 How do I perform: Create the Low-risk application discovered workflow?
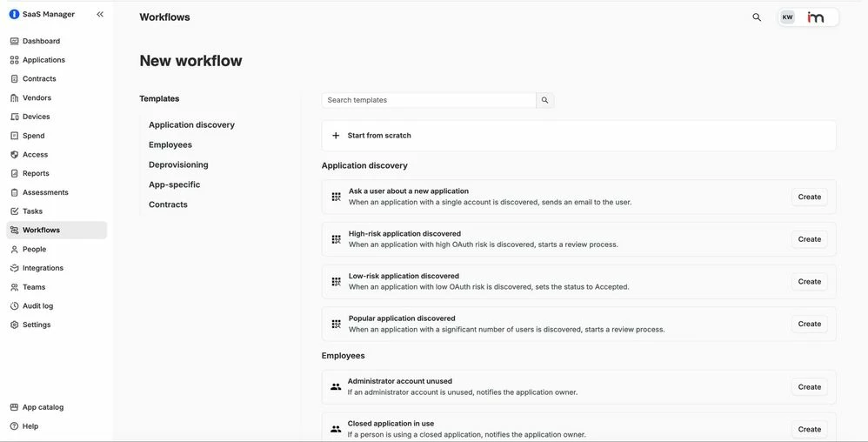tap(810, 281)
